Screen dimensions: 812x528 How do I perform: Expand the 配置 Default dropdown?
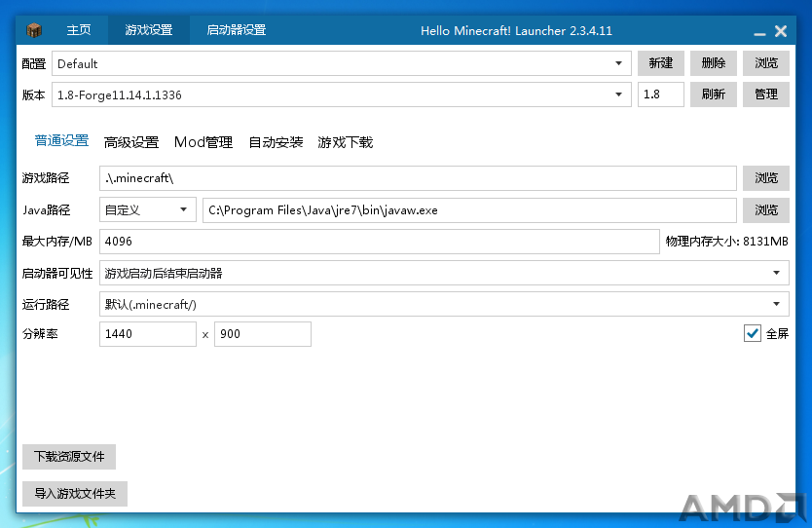(342, 63)
